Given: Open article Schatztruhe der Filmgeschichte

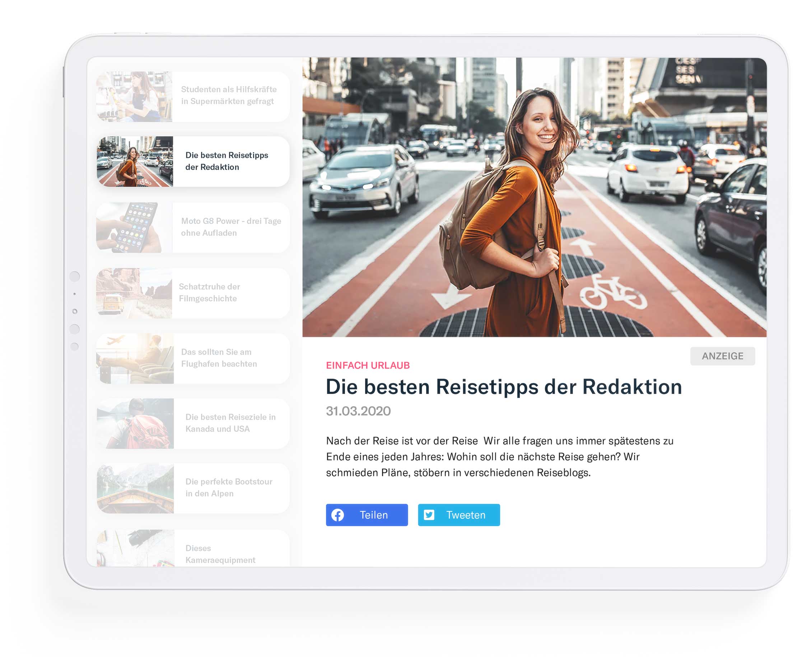Looking at the screenshot, I should (193, 293).
